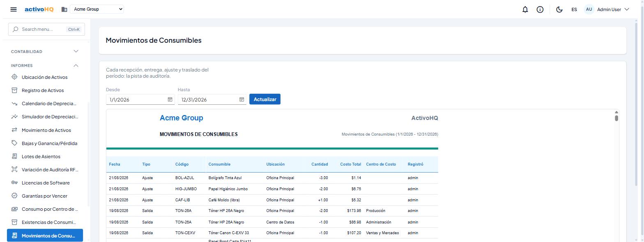Screen dimensions: 644x242
Task: Click the Código column header
Action: click(x=182, y=164)
